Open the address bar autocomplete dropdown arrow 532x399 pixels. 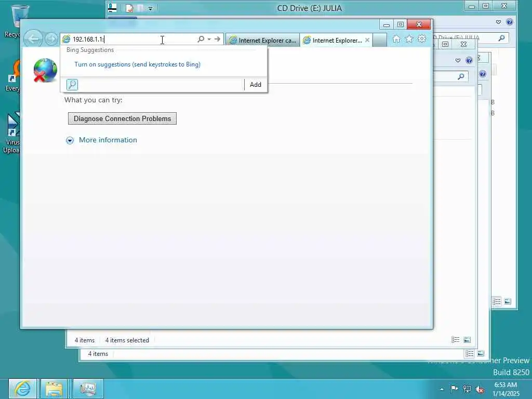tap(209, 39)
